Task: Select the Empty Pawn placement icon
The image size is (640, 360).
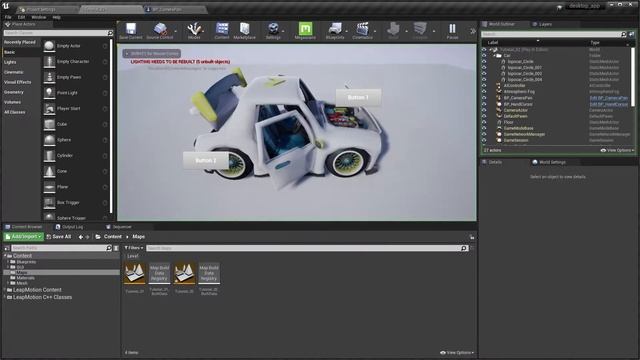Action: (x=49, y=77)
